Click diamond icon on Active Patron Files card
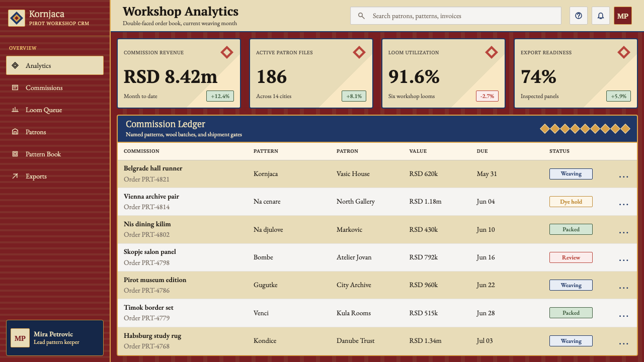The image size is (644, 362). 359,52
